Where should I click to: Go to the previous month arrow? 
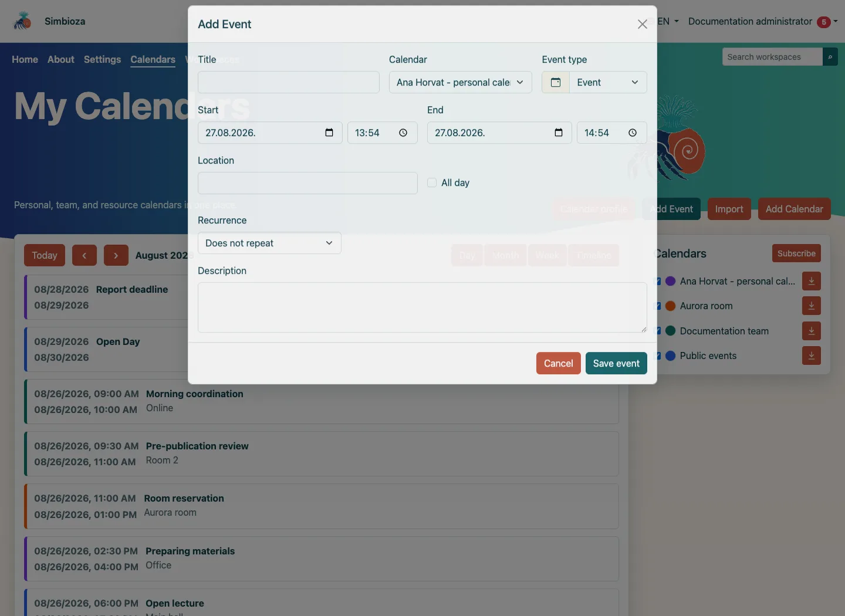click(84, 255)
